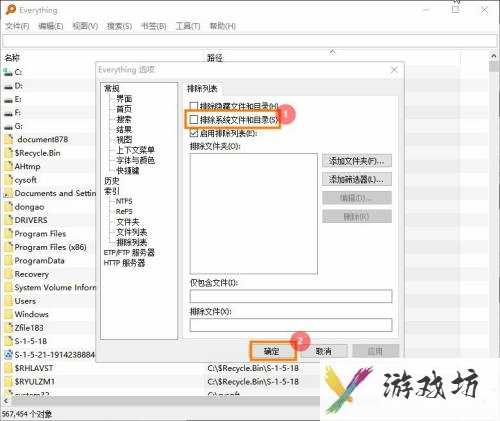Select 上下文菜单 in options tree
The width and height of the screenshot is (500, 421).
click(135, 150)
